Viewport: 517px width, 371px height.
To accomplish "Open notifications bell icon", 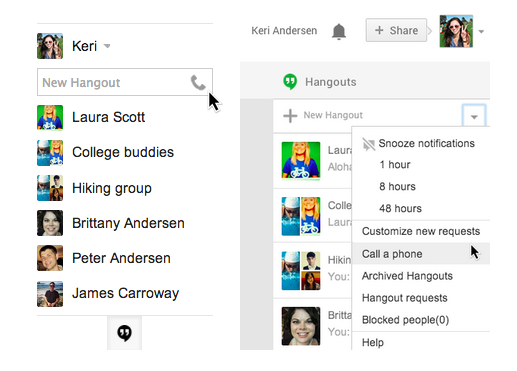I will coord(339,32).
